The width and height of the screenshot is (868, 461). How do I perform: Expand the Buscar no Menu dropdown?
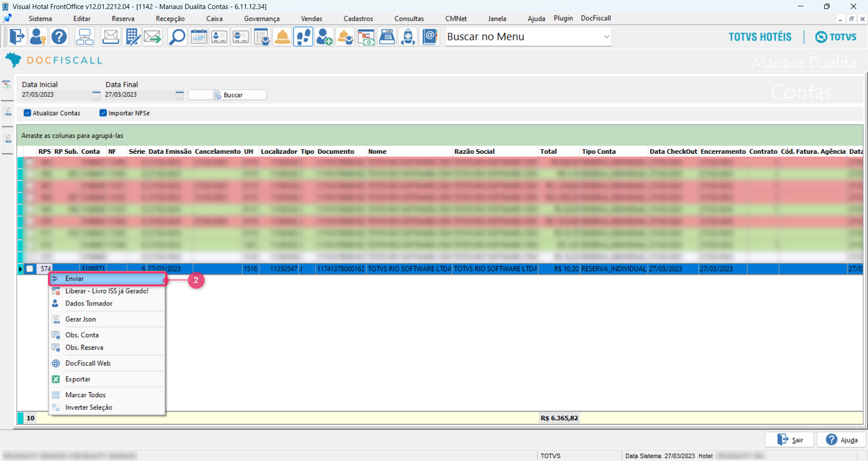[x=607, y=37]
